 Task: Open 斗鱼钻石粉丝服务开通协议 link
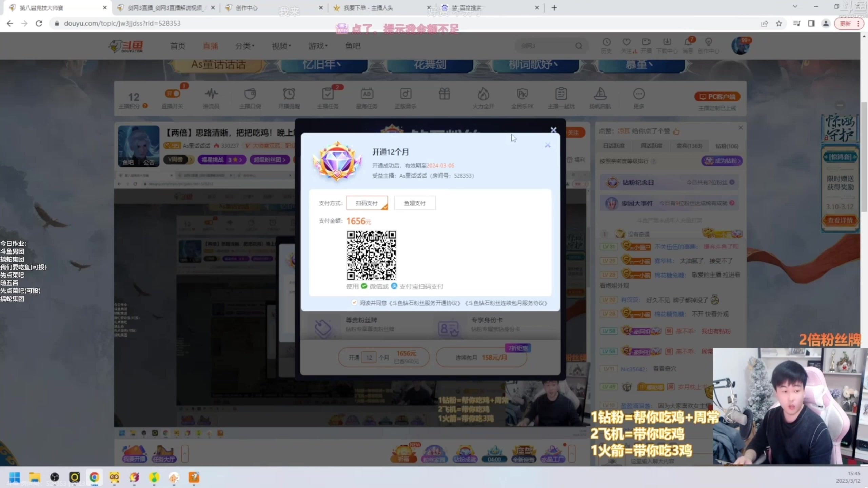coord(425,303)
